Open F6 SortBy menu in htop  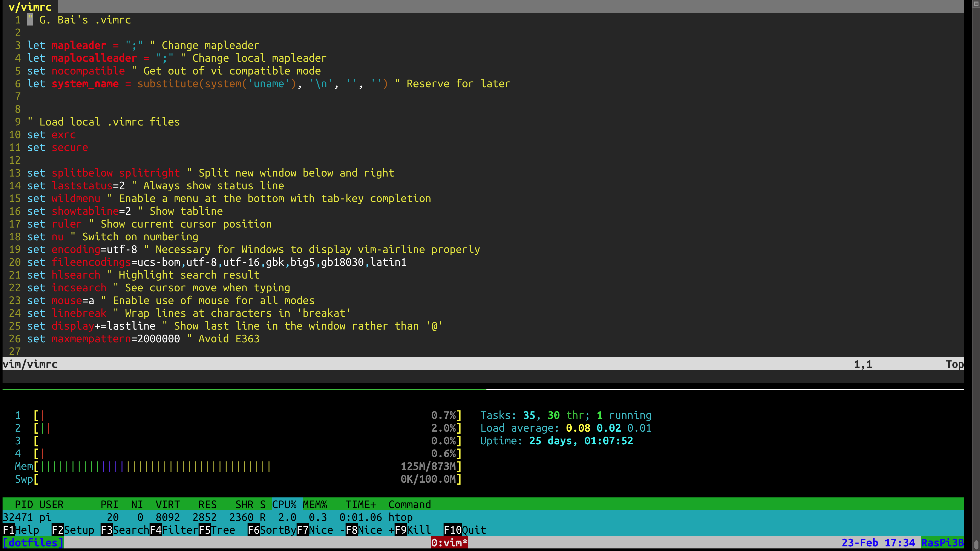pos(272,530)
